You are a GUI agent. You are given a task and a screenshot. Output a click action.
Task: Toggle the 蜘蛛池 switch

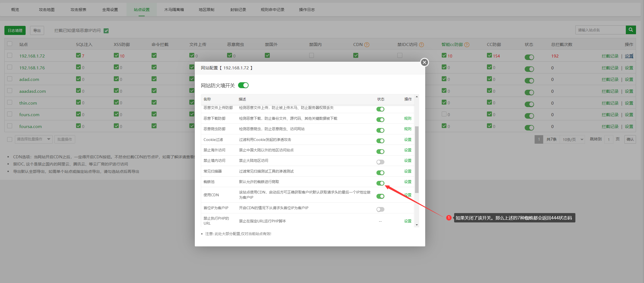pyautogui.click(x=380, y=183)
